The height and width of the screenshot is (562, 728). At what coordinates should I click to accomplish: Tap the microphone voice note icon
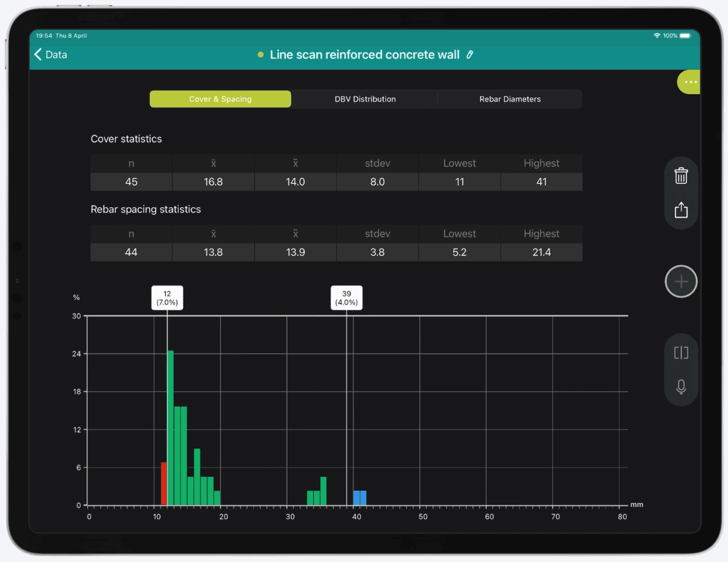click(x=681, y=387)
